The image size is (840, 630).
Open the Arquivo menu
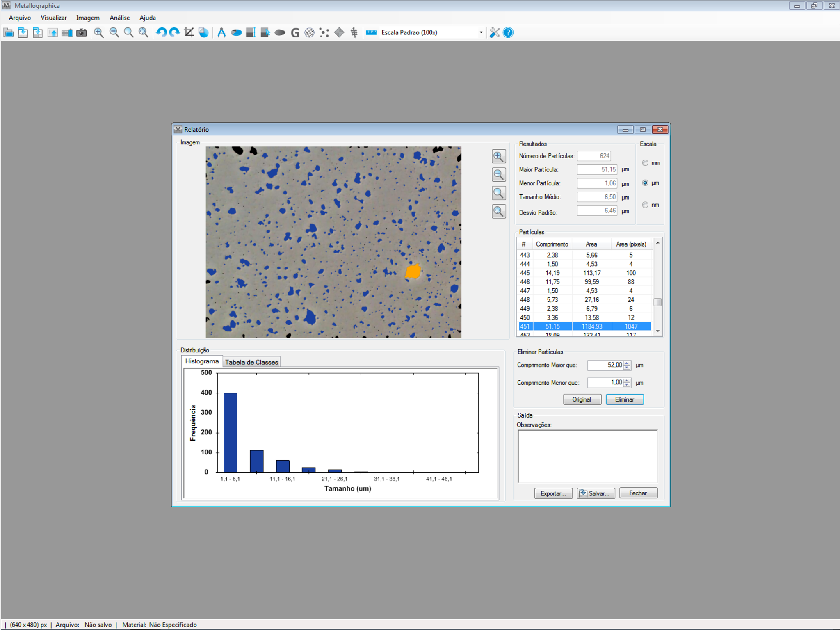(20, 18)
